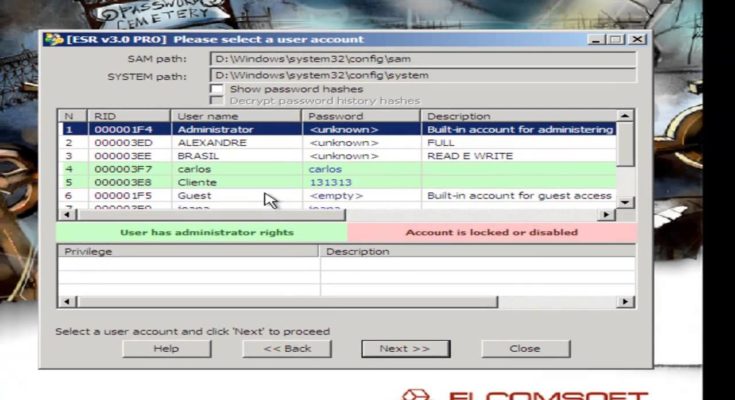
Task: Sort by User name column header
Action: point(236,116)
